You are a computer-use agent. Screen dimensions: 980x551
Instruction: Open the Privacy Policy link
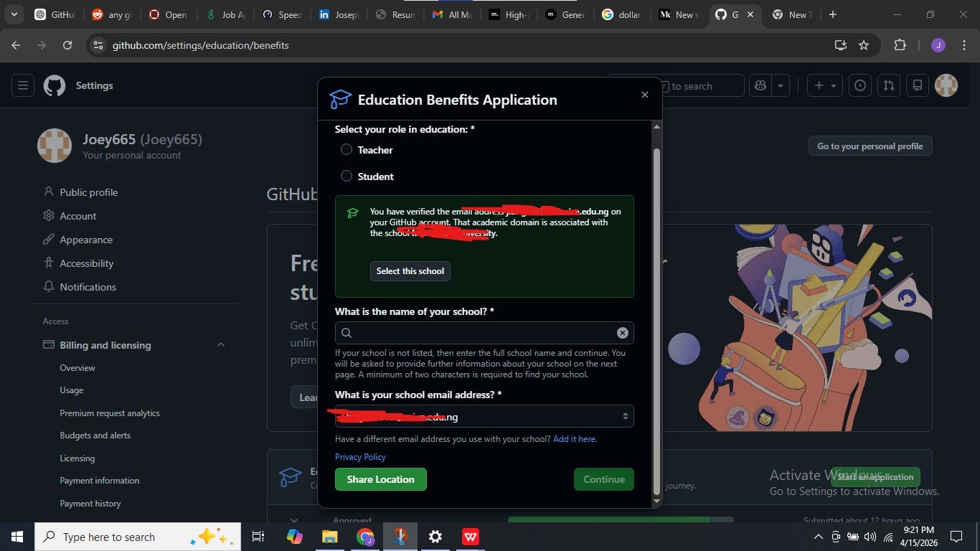click(x=360, y=457)
